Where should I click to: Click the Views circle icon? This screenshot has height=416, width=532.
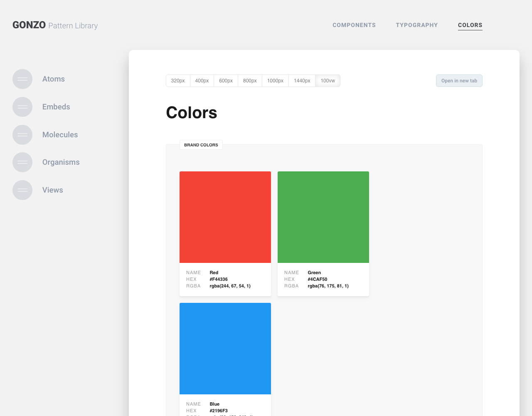[22, 190]
